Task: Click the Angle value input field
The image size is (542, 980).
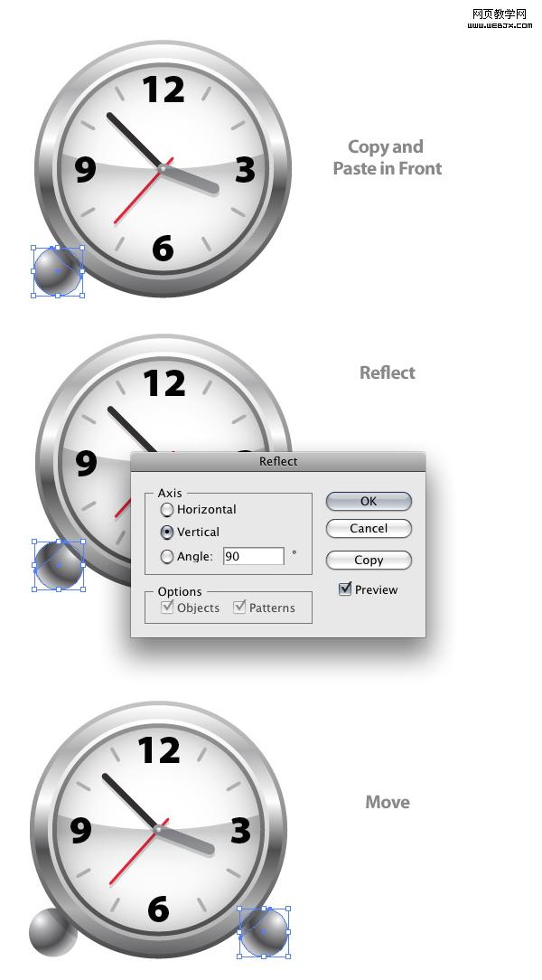Action: pos(254,556)
